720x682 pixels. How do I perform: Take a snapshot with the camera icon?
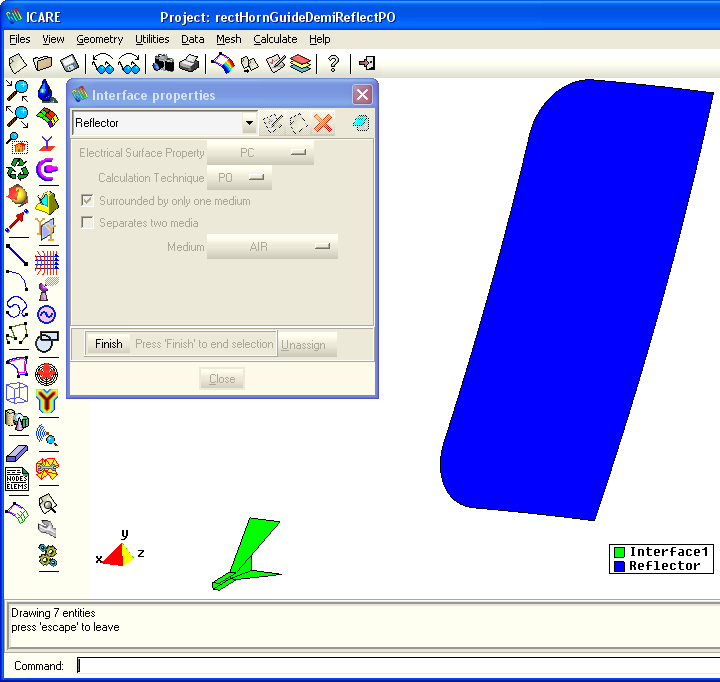163,63
